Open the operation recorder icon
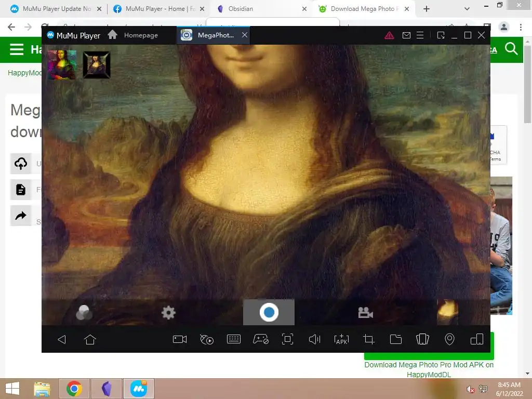This screenshot has width=532, height=399. point(207,339)
